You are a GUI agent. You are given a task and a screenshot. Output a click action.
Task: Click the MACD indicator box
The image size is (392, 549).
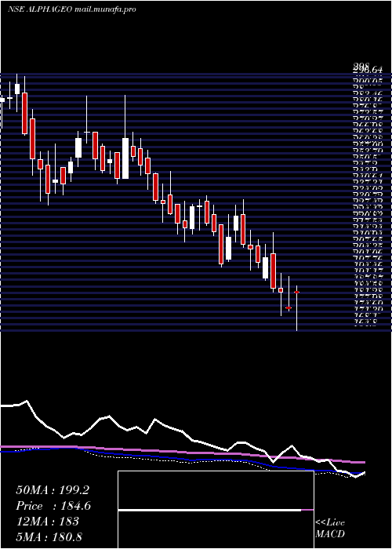pyautogui.click(x=216, y=510)
